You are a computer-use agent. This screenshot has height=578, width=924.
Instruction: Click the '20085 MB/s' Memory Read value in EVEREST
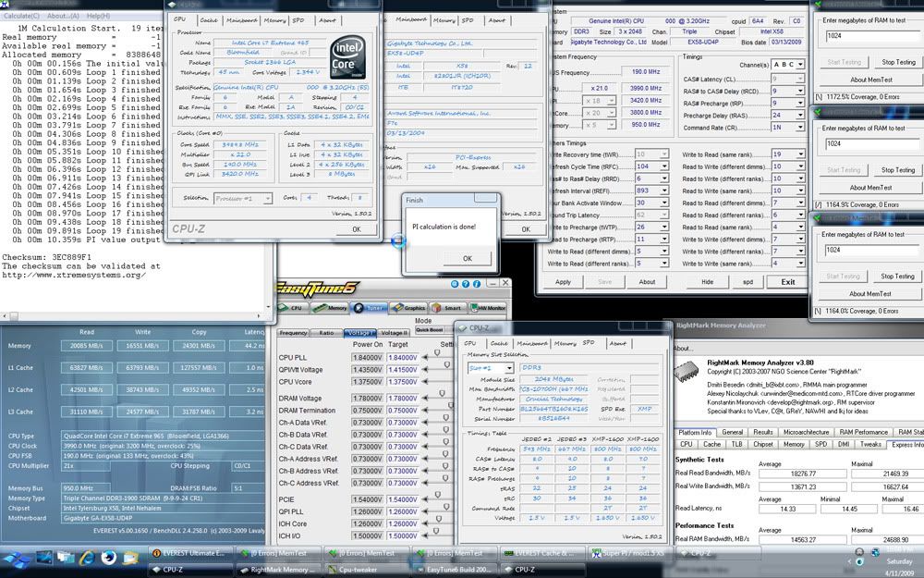pyautogui.click(x=87, y=346)
